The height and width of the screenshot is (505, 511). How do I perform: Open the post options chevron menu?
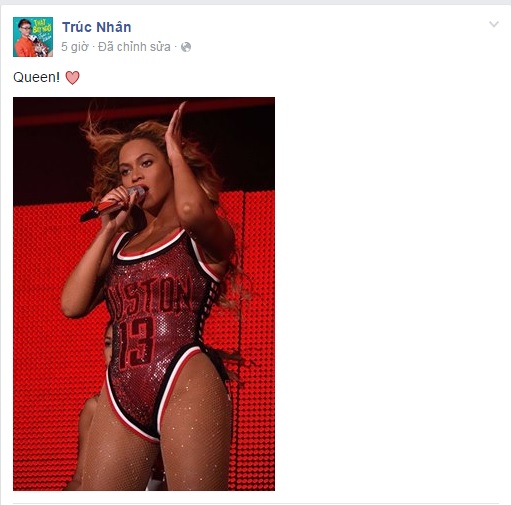click(x=494, y=24)
